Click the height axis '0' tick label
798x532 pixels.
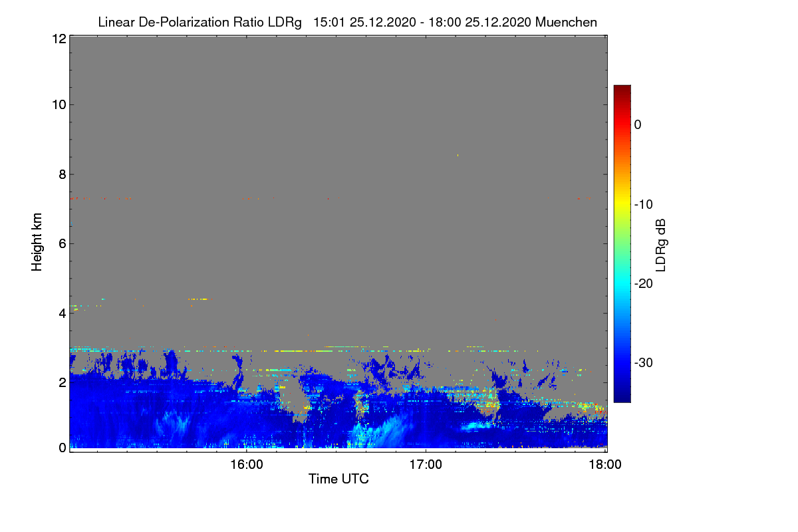(61, 448)
